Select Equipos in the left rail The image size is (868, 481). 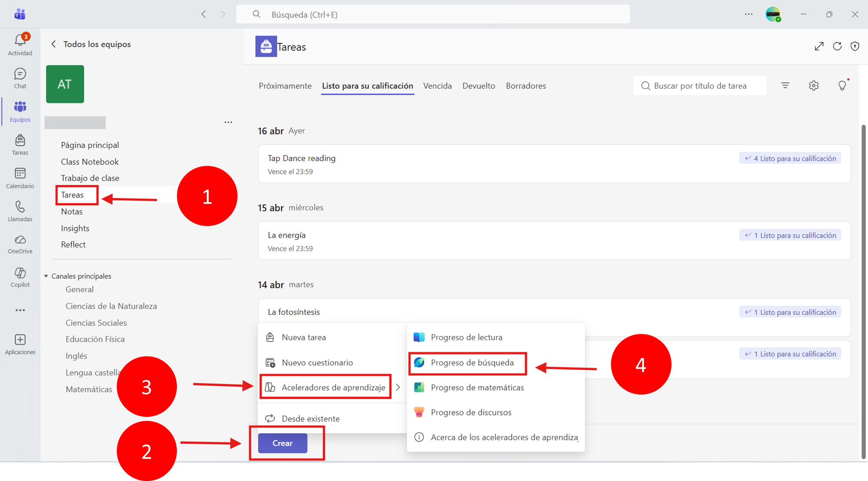[20, 111]
